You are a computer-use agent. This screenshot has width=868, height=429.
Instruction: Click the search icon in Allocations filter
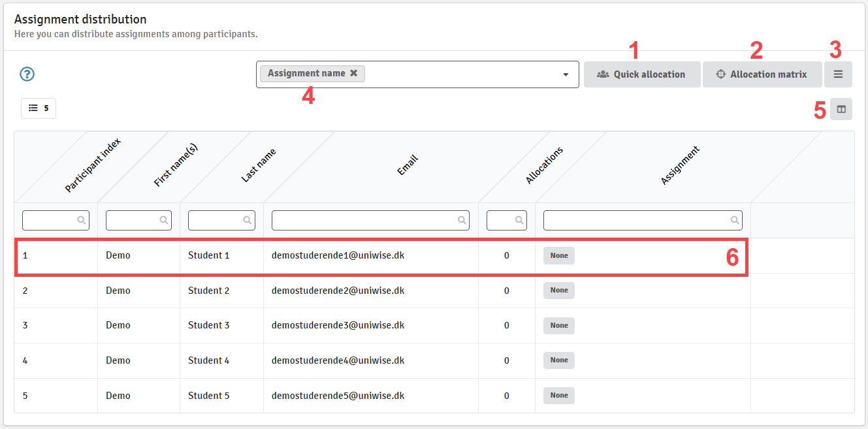pos(519,221)
